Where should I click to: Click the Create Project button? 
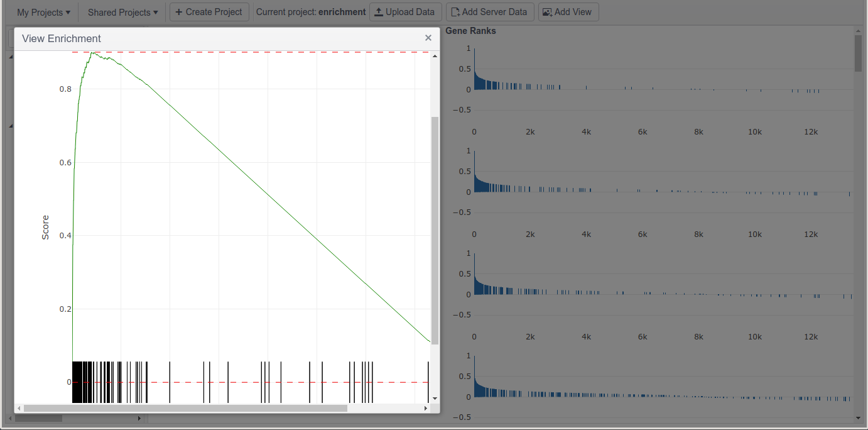pyautogui.click(x=209, y=11)
